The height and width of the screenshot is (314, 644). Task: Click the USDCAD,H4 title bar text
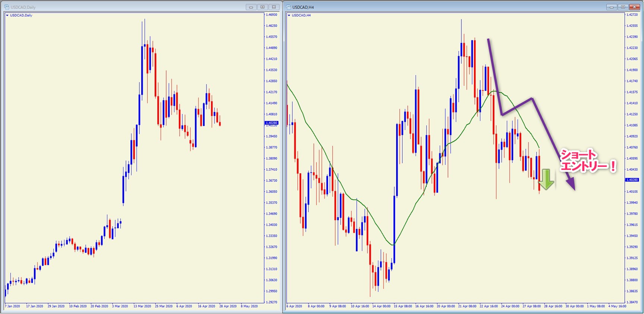pos(303,7)
